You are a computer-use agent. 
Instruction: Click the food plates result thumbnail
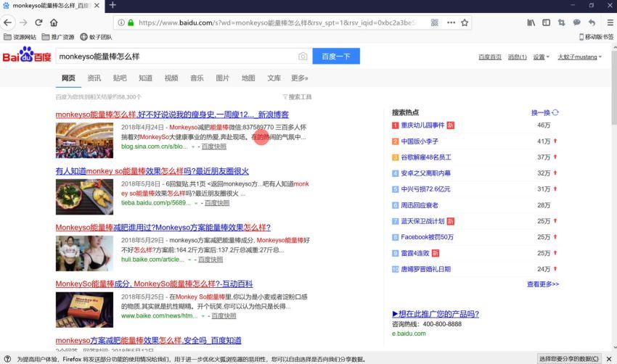tap(84, 197)
